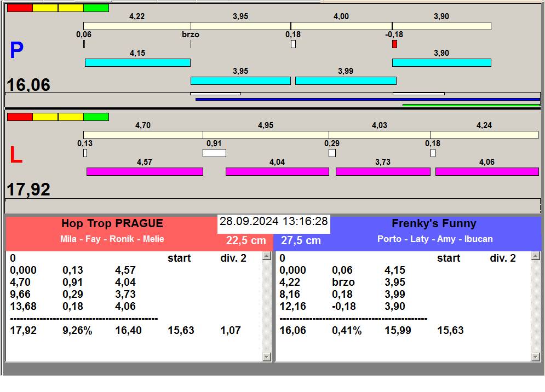The width and height of the screenshot is (545, 392).
Task: Click the green start light in lane L
Action: click(x=96, y=117)
